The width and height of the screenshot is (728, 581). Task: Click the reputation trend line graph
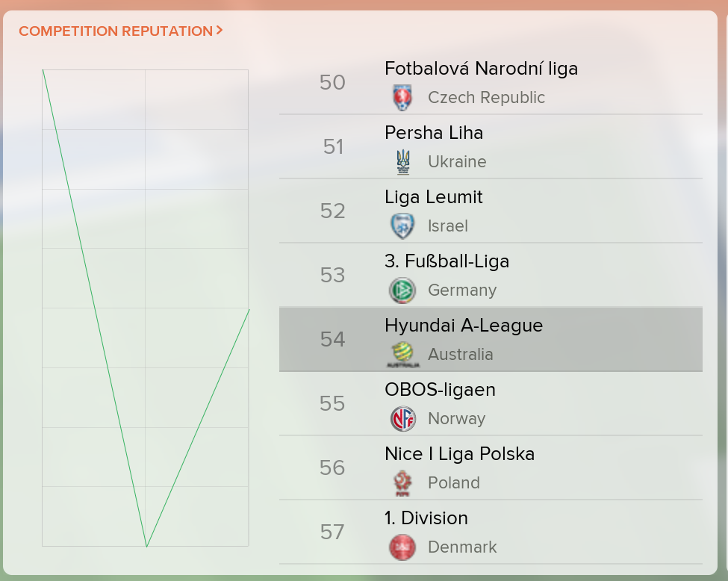[146, 308]
